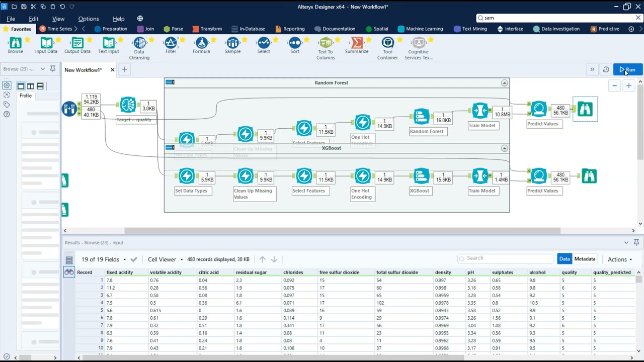The image size is (644, 362).
Task: Open the globe language icon in menu bar
Action: (140, 19)
